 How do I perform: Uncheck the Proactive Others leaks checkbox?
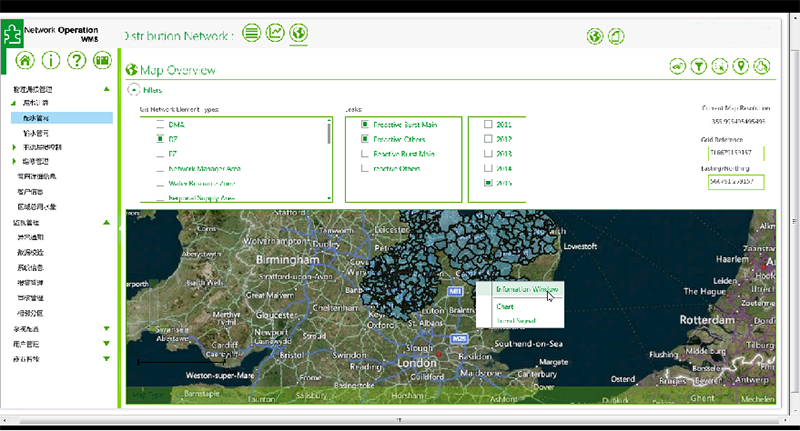(x=366, y=139)
